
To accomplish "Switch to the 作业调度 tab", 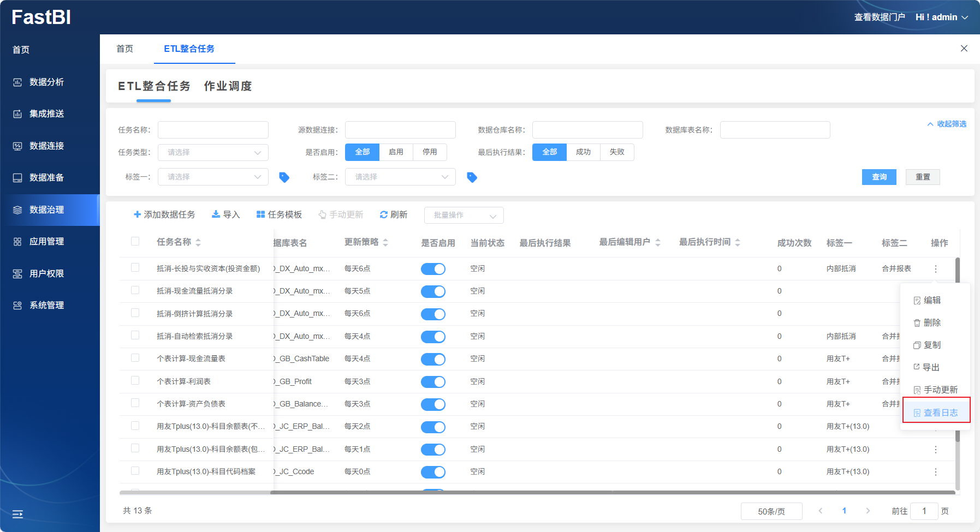I will coord(228,86).
